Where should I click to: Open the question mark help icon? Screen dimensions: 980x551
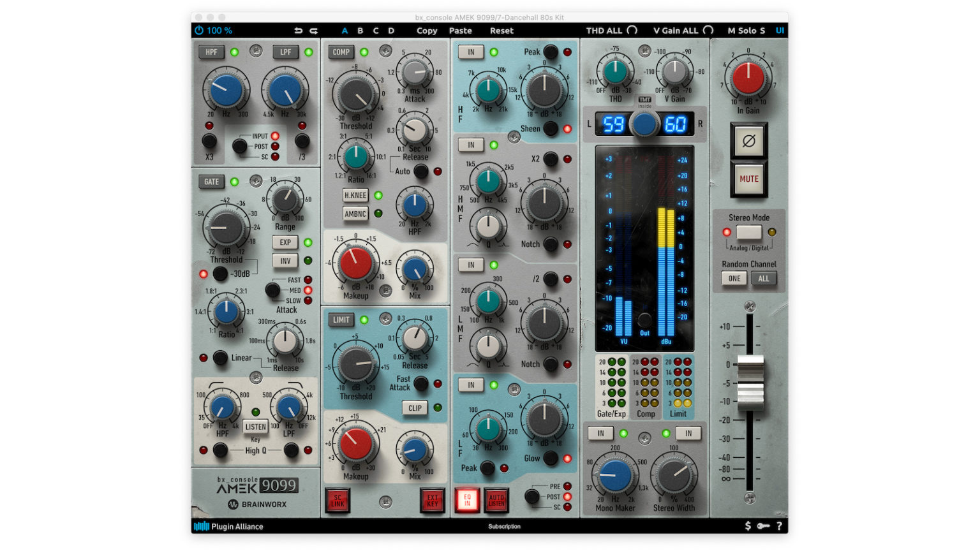(779, 526)
